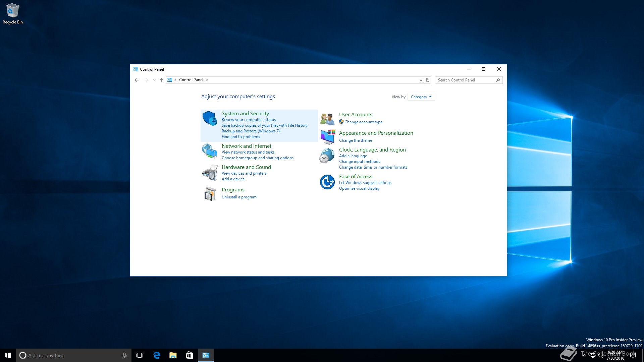Viewport: 644px width, 362px height.
Task: Click the Uninstall a program link
Action: pos(239,197)
